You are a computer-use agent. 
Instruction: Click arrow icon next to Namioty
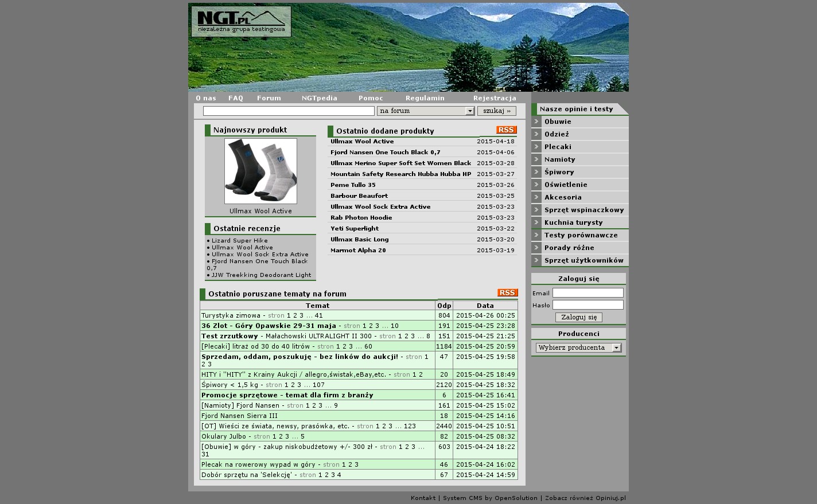tap(536, 159)
